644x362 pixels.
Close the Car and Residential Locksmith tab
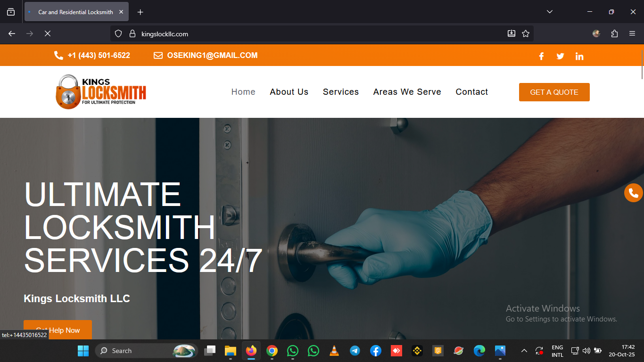click(121, 12)
